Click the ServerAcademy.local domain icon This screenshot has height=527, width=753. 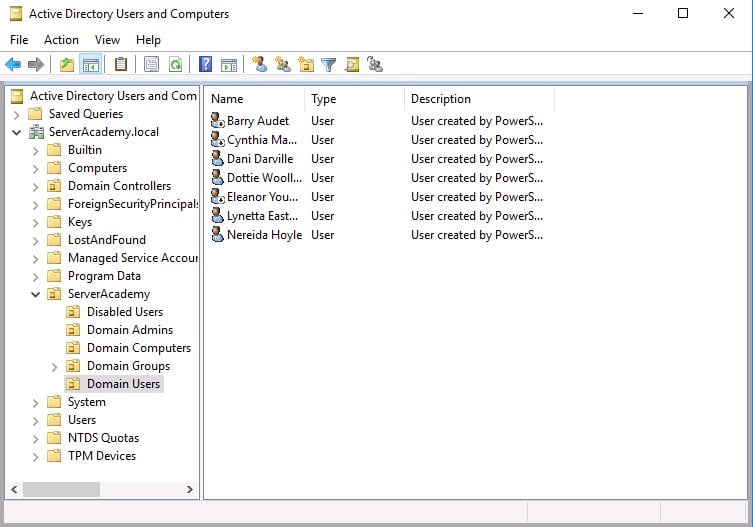click(36, 132)
